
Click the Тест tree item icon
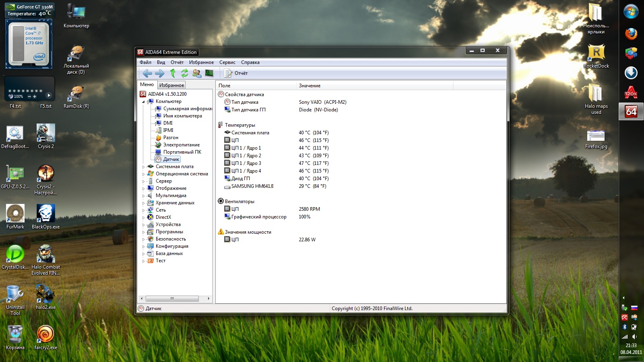(151, 261)
